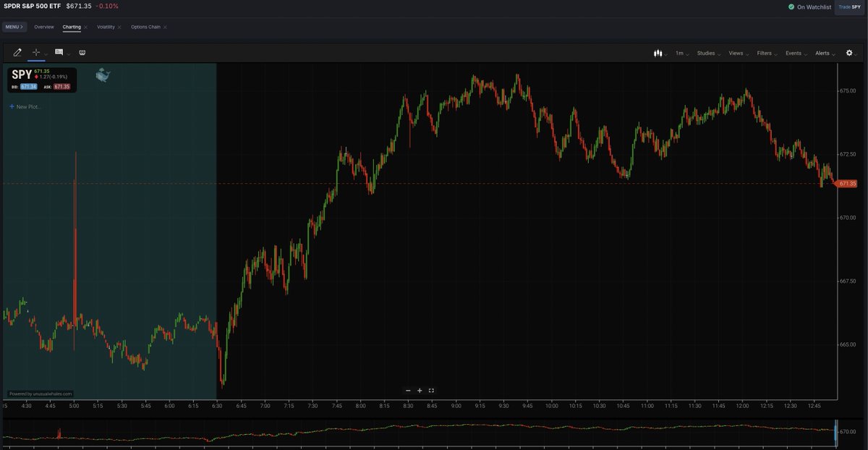This screenshot has height=450, width=868.
Task: Select the pencil drawing tool
Action: 17,53
